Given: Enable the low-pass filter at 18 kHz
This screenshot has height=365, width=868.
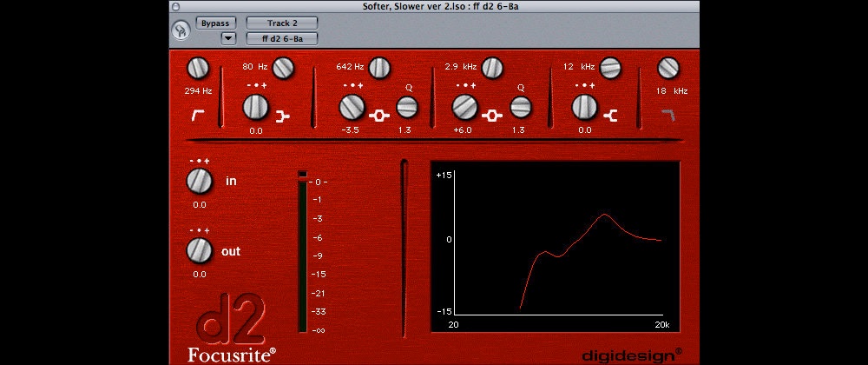Looking at the screenshot, I should pyautogui.click(x=666, y=114).
